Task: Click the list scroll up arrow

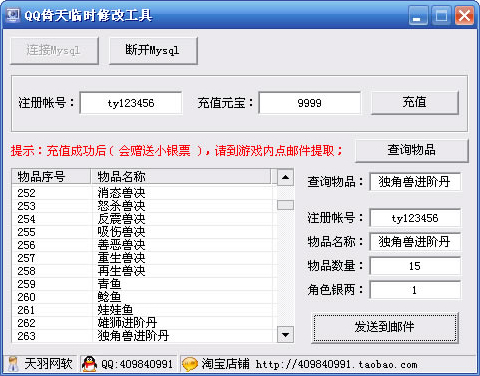Action: (285, 177)
